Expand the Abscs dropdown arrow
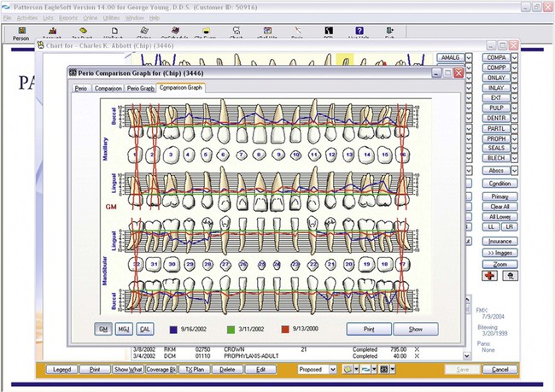 pos(515,171)
